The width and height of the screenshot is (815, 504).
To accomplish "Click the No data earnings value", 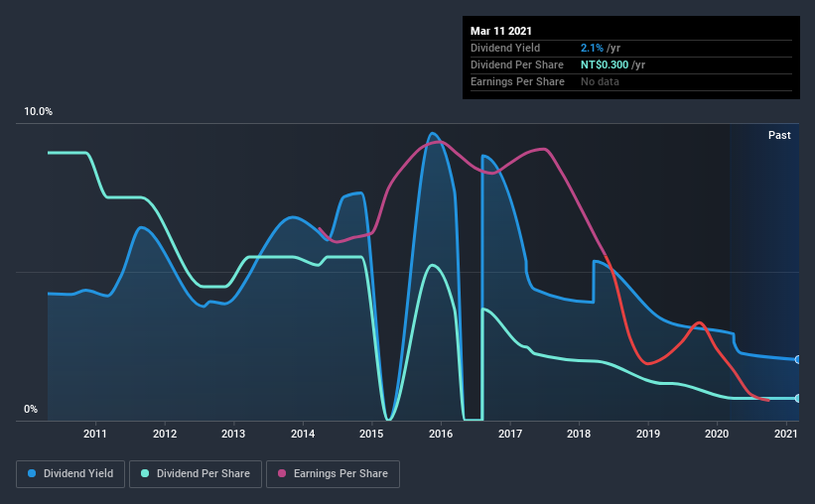I will coord(600,81).
